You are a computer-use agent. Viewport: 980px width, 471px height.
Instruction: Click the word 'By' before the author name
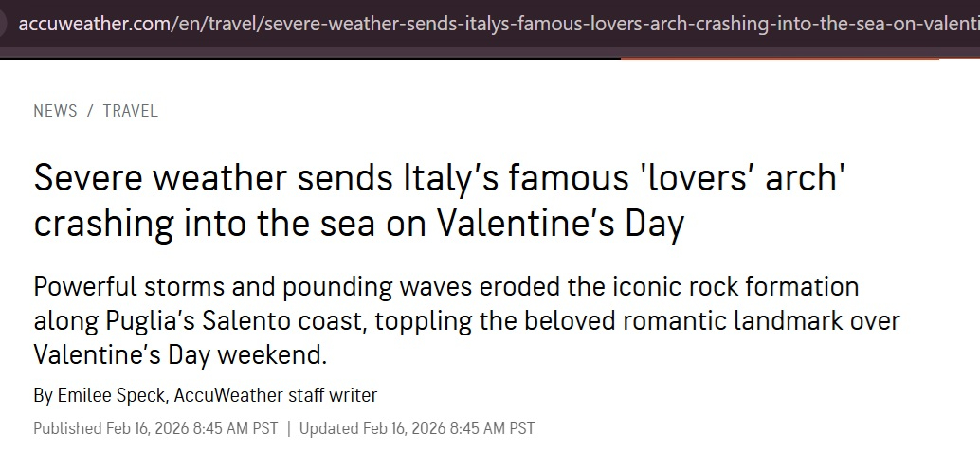[x=43, y=395]
